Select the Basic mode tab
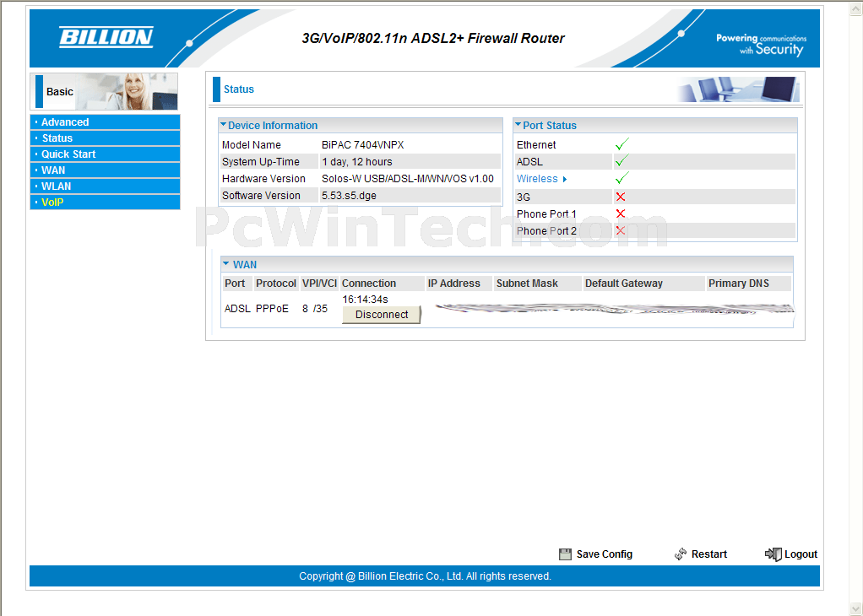 click(104, 91)
